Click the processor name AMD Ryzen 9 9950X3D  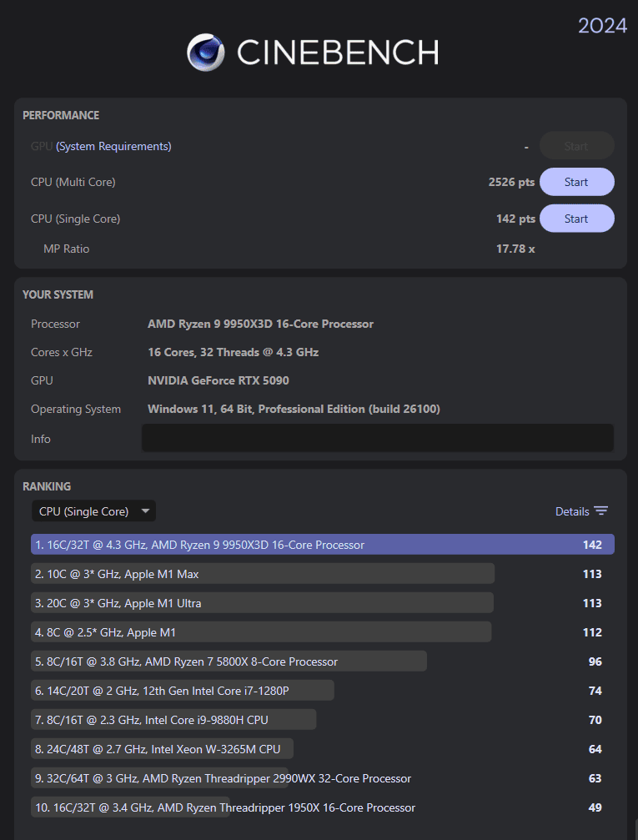point(261,324)
